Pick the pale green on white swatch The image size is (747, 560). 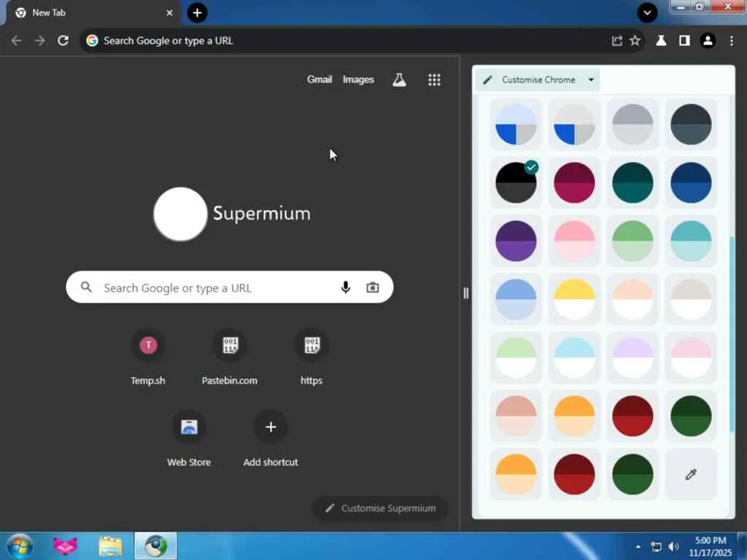click(x=516, y=357)
